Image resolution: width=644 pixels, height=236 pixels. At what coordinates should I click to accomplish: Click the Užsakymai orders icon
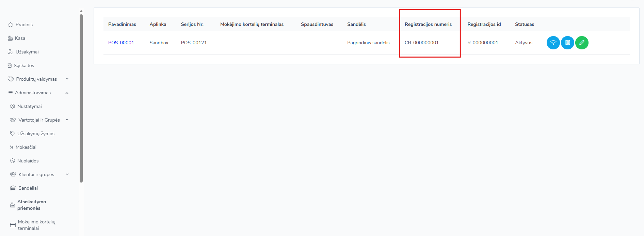11,52
